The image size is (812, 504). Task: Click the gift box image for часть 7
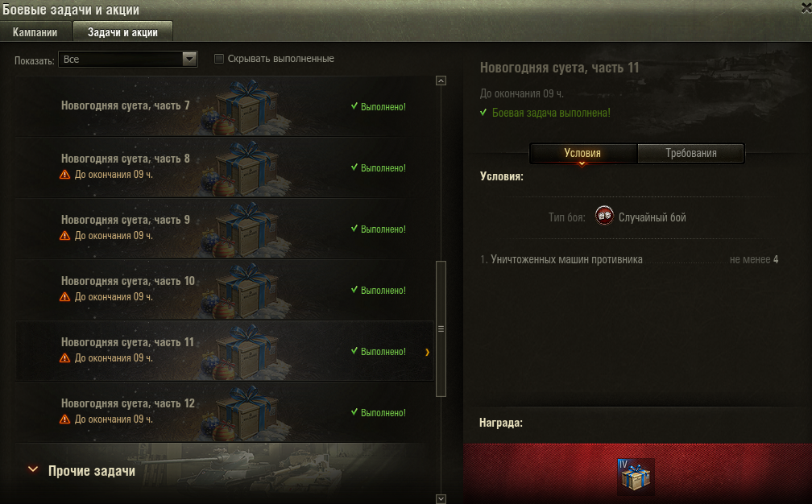tap(242, 108)
